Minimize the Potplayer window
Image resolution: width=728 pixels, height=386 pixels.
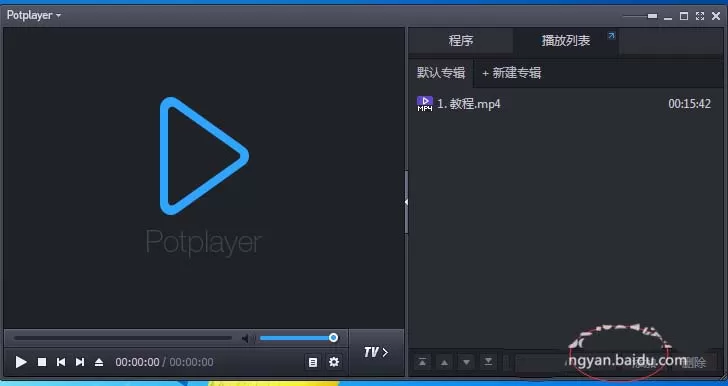click(668, 17)
